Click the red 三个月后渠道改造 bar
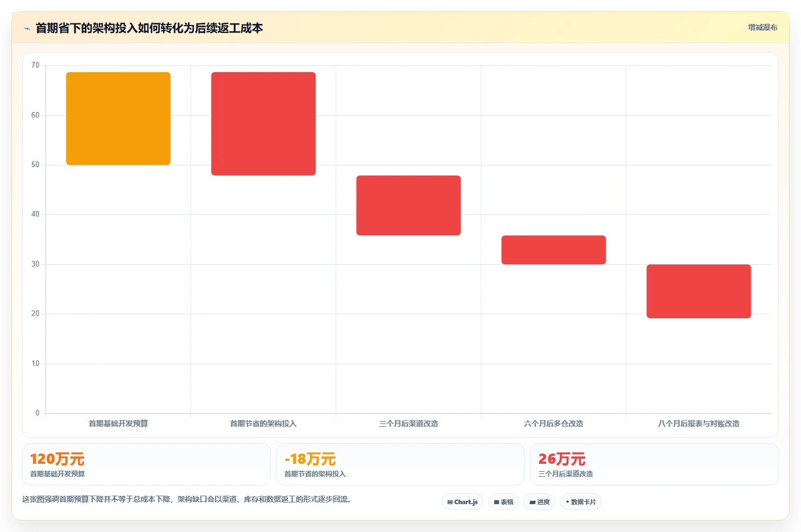801x532 pixels. pyautogui.click(x=408, y=205)
